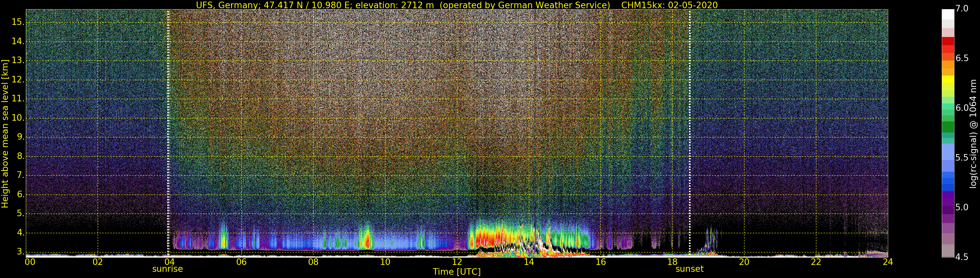Click the time axis tick label '06'

pyautogui.click(x=241, y=262)
